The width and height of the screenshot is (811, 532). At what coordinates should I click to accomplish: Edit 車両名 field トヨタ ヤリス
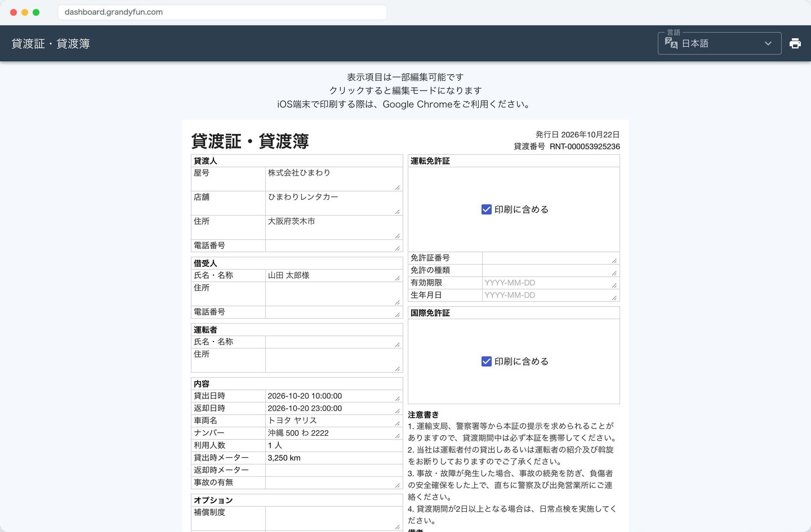click(333, 421)
